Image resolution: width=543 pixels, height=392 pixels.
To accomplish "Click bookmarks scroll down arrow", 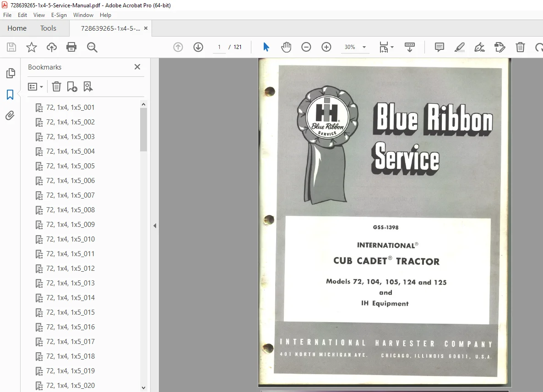I will (143, 388).
